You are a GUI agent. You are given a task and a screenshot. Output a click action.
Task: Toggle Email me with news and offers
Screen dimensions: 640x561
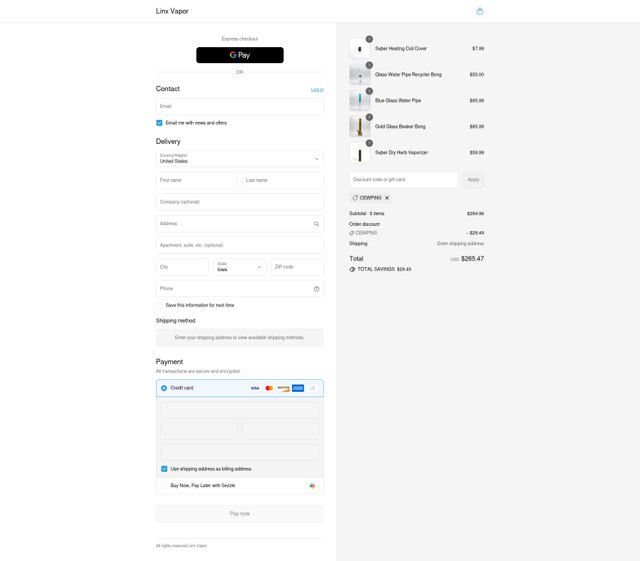tap(159, 123)
